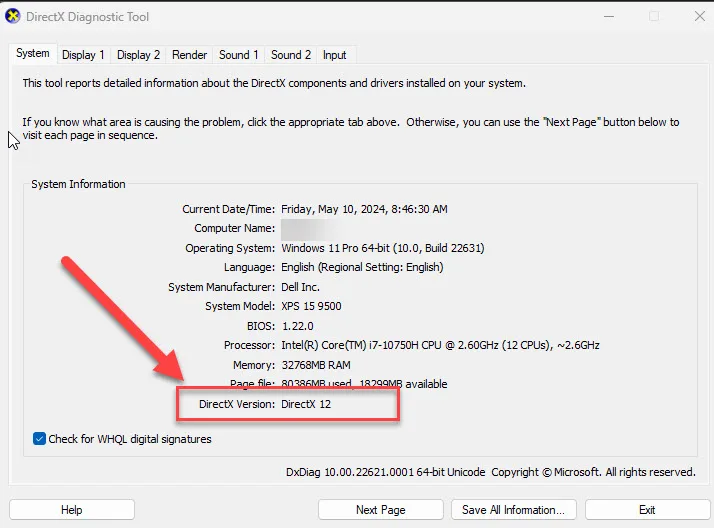714x528 pixels.
Task: Click the DxDiag 10.00.22621.0001 version text
Action: click(385, 472)
